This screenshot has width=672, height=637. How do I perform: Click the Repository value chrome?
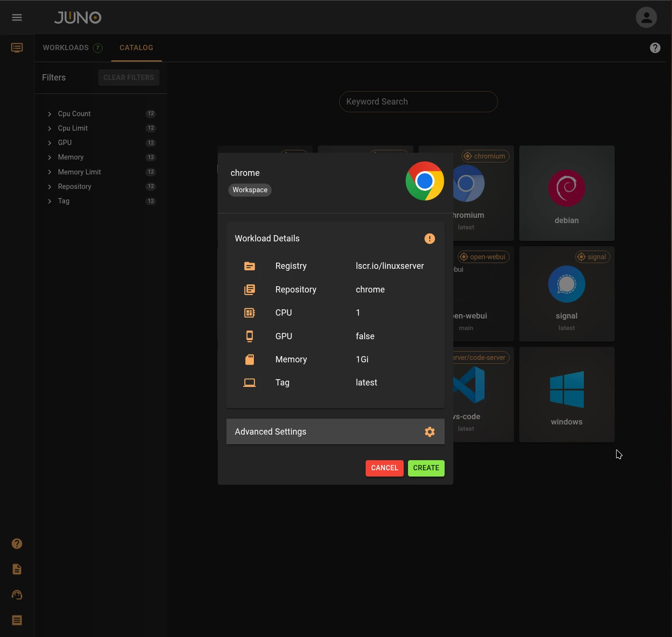click(x=370, y=290)
